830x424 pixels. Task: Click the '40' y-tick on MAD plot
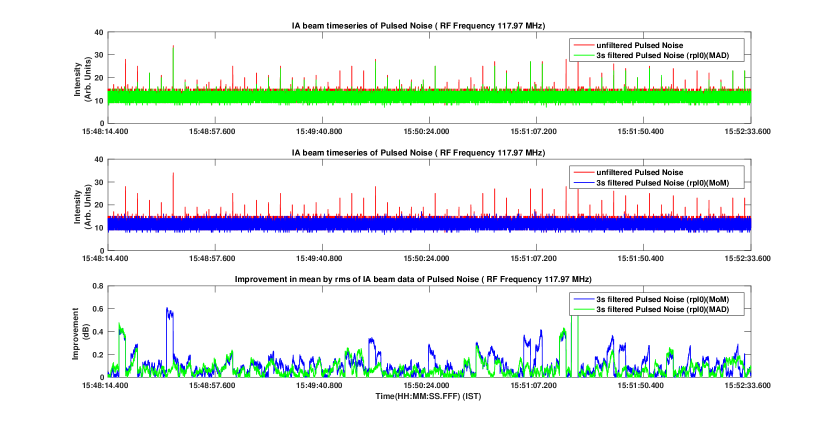(x=100, y=32)
